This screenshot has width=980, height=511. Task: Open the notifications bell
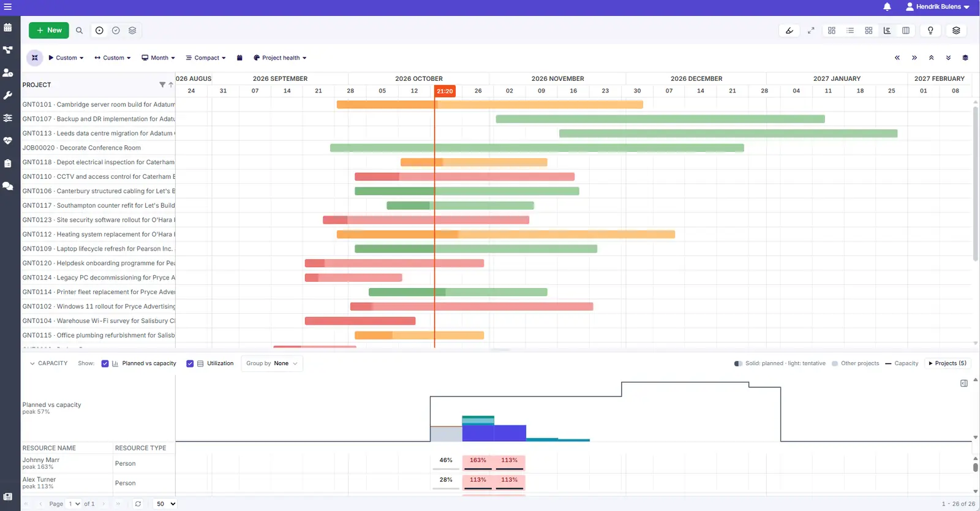(x=887, y=7)
